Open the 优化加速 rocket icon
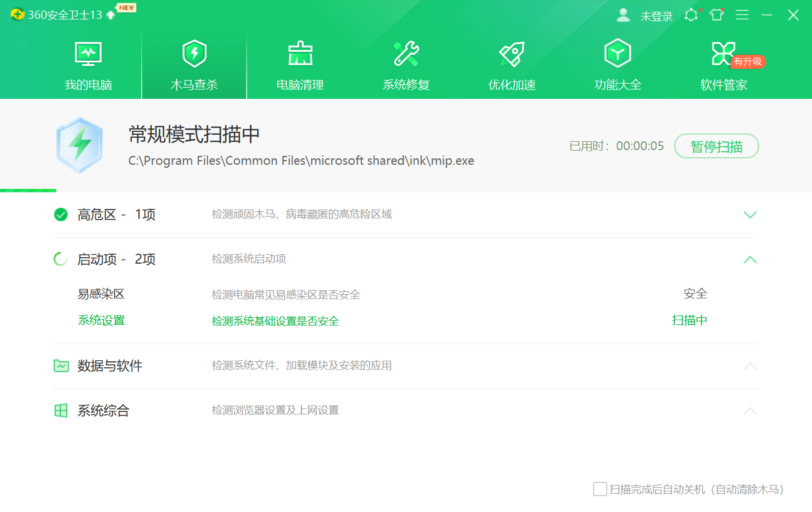The image size is (812, 512). coord(512,54)
